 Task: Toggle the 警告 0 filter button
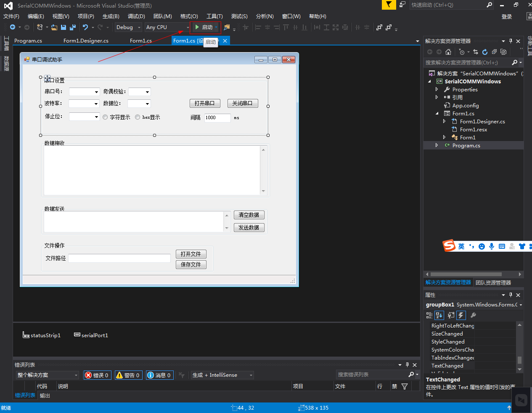[128, 375]
